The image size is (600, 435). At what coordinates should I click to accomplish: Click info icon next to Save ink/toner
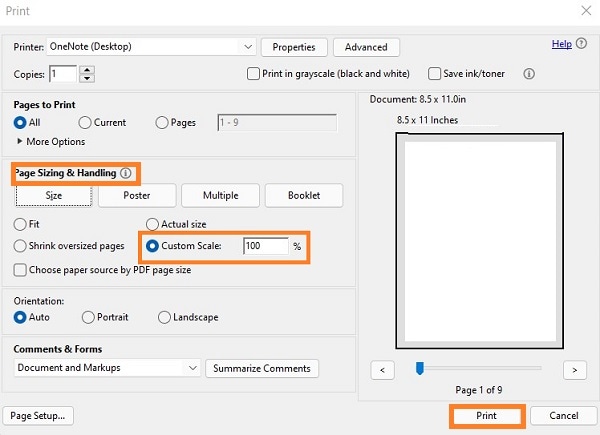[529, 73]
